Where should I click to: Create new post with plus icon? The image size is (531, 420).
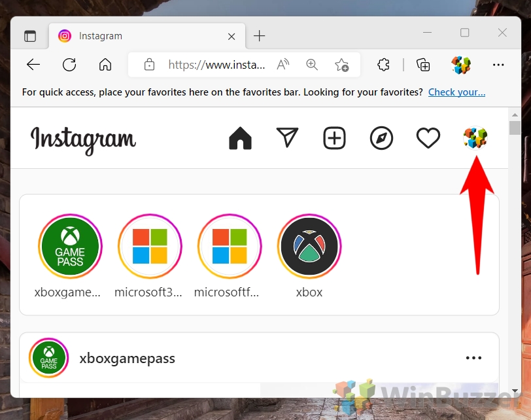334,138
